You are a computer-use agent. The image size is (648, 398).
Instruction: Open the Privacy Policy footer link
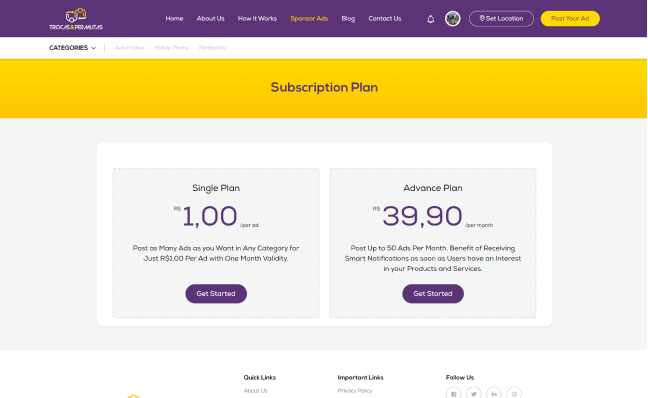tap(355, 391)
